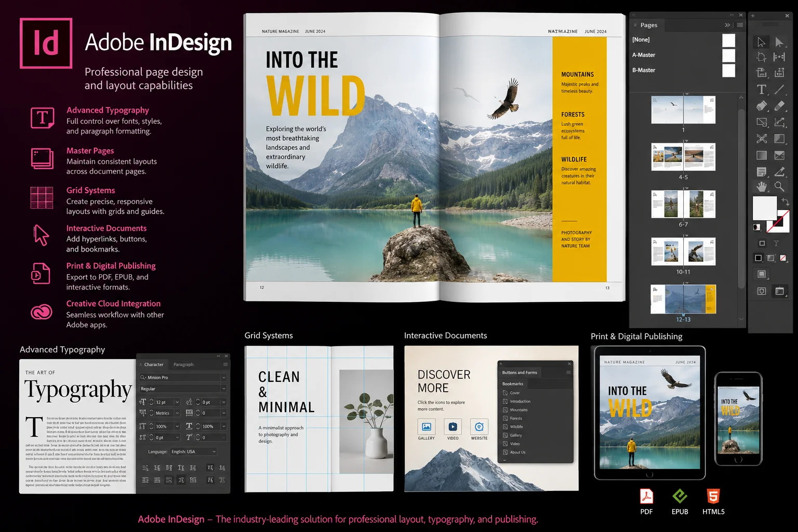Screen dimensions: 798x532
Task: Select the Selection tool arrow
Action: pos(761,42)
